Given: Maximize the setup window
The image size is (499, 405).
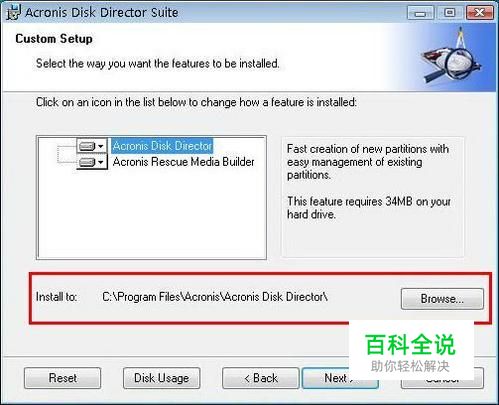Looking at the screenshot, I should point(449,13).
